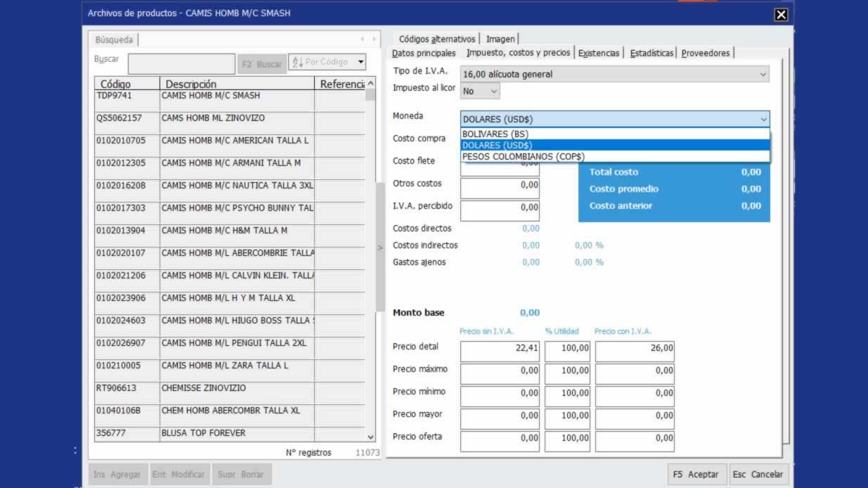Open the Búsqueda tab
Viewport: 868px width, 488px height.
click(114, 40)
